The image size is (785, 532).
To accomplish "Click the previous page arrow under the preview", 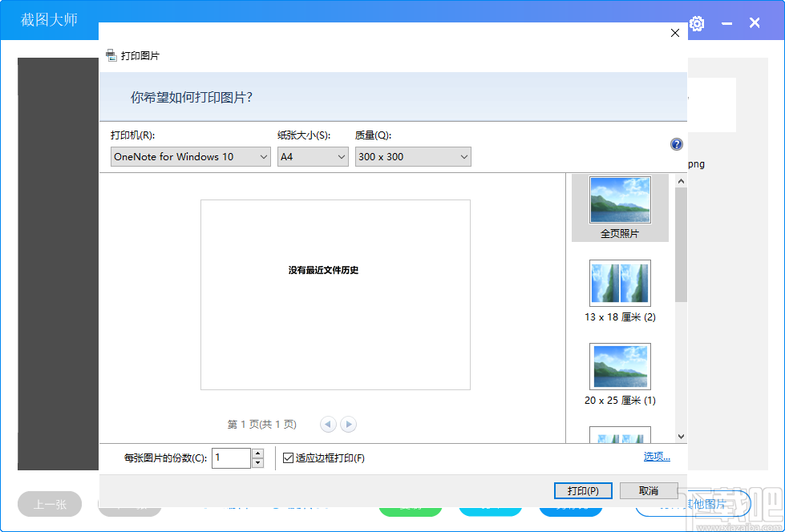I will coord(328,424).
